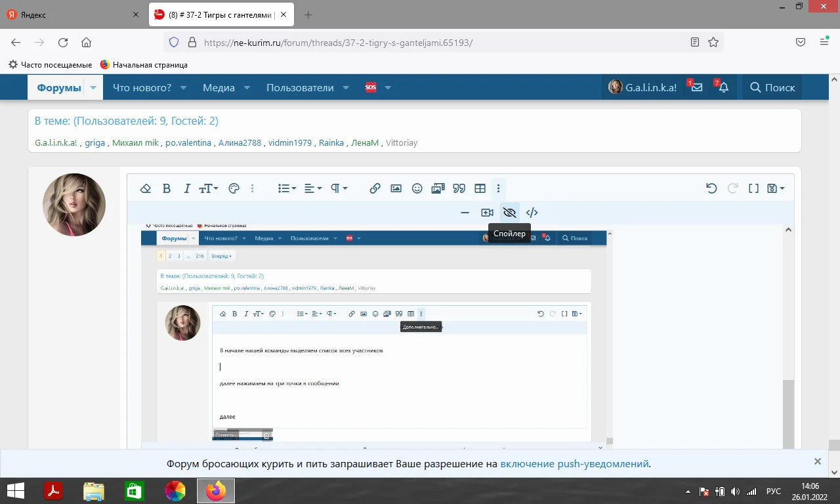Open the Что нового? menu item

(x=142, y=87)
